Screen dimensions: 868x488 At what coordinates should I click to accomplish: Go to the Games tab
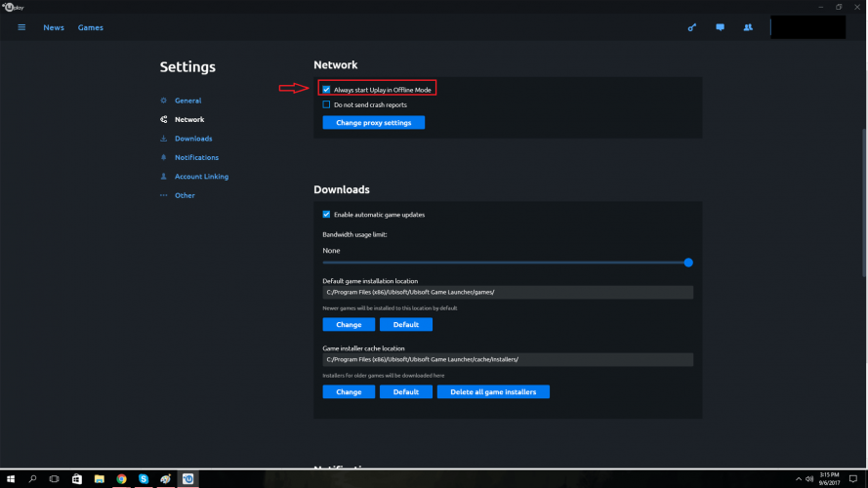90,27
